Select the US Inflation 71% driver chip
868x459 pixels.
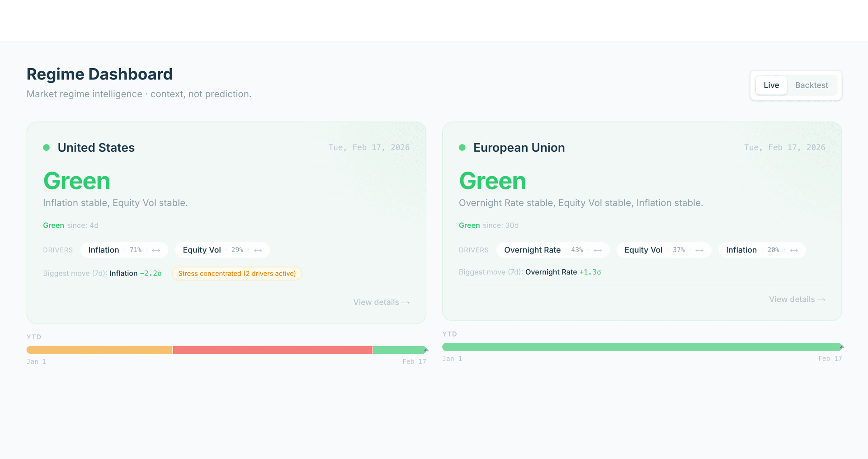coord(124,250)
